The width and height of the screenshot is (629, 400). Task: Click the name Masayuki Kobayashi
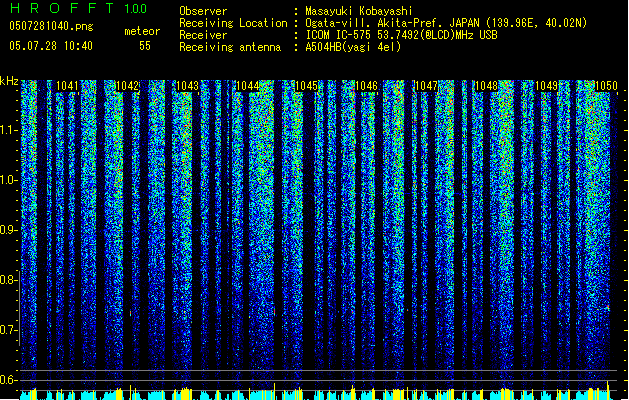point(359,11)
